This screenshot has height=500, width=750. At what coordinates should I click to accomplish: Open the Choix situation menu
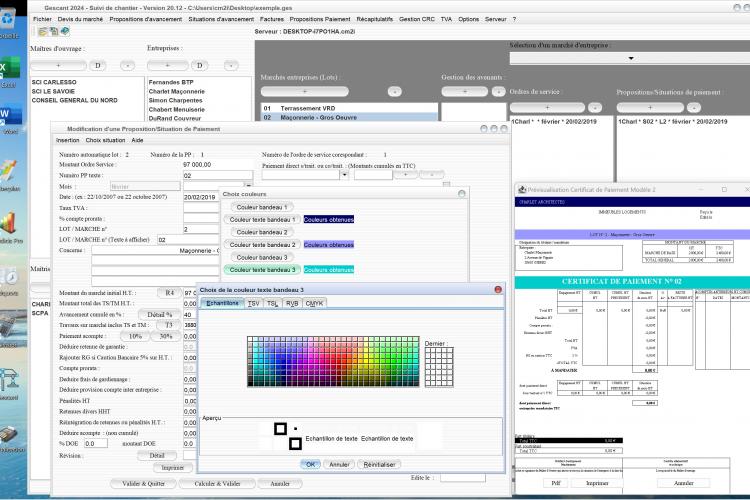pyautogui.click(x=105, y=140)
